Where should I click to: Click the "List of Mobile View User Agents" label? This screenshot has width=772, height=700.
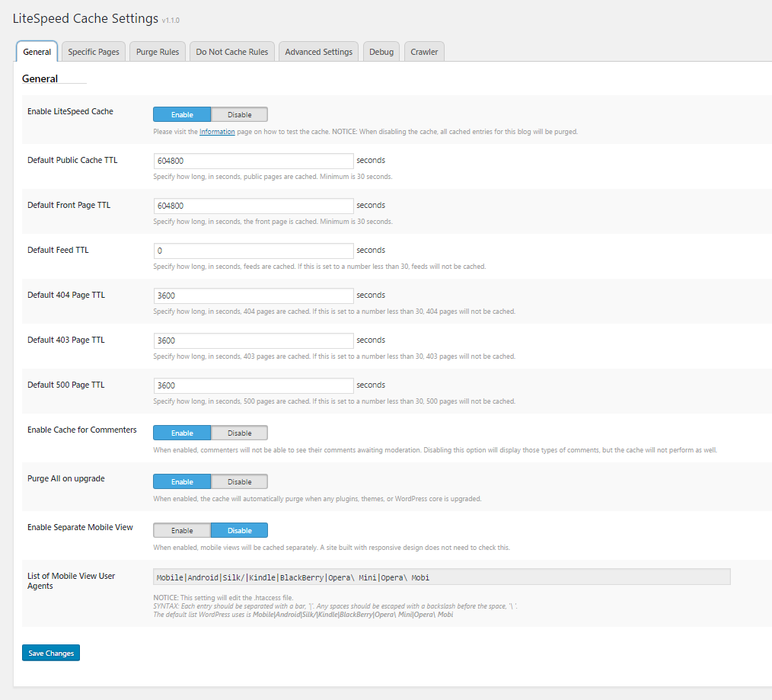72,580
